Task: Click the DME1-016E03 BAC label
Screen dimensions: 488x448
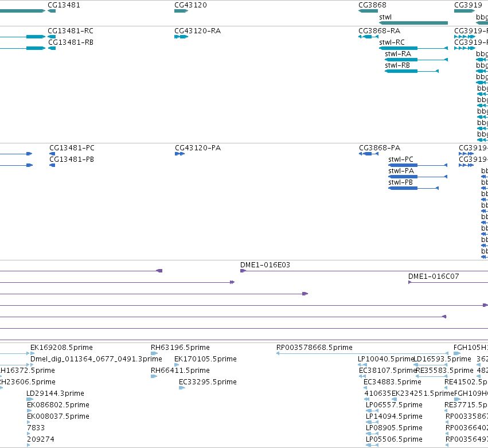Action: (265, 265)
